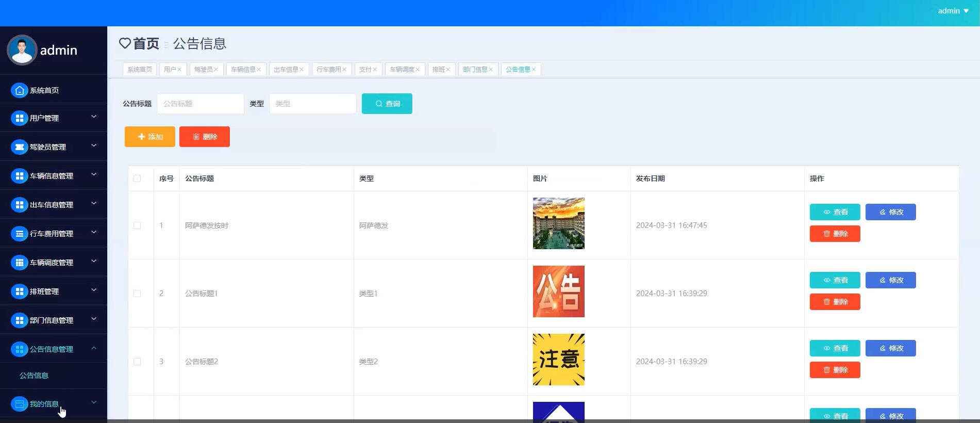Screen dimensions: 980x423
Task: Click 修改 for row 公告标题1
Action: point(891,280)
